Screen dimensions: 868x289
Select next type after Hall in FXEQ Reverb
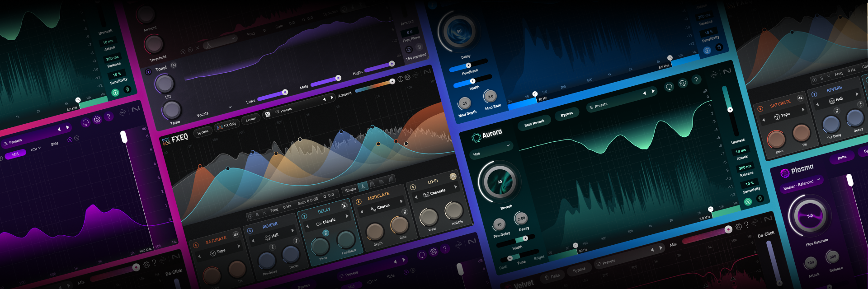(x=292, y=231)
